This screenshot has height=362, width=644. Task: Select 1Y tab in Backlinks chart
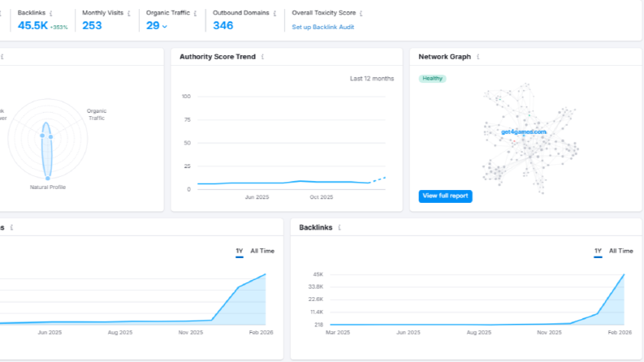(x=598, y=251)
